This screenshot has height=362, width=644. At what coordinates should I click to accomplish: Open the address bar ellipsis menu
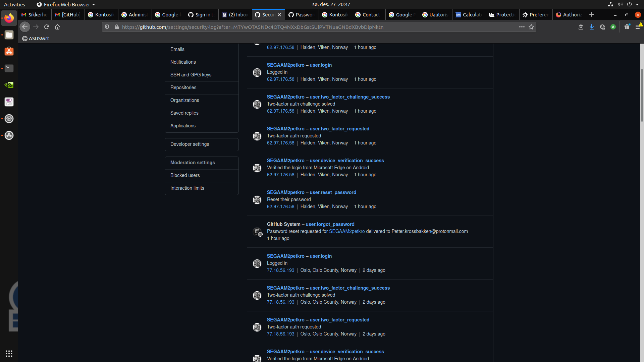click(522, 27)
